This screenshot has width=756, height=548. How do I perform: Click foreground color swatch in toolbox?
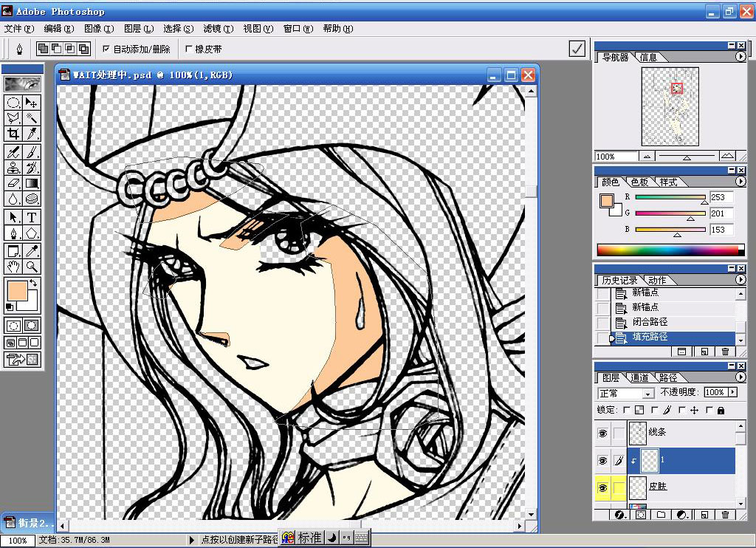(18, 291)
